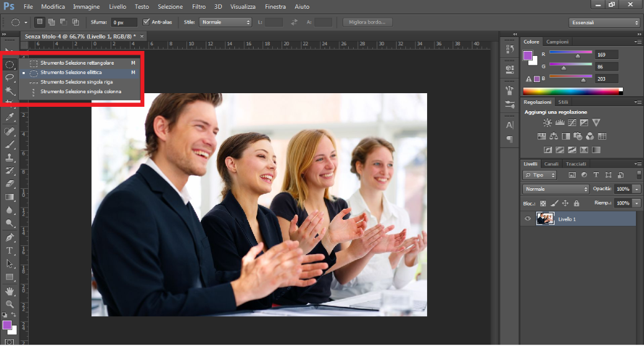Close the Senza titolo-4 document tab
The width and height of the screenshot is (644, 346).
(142, 36)
